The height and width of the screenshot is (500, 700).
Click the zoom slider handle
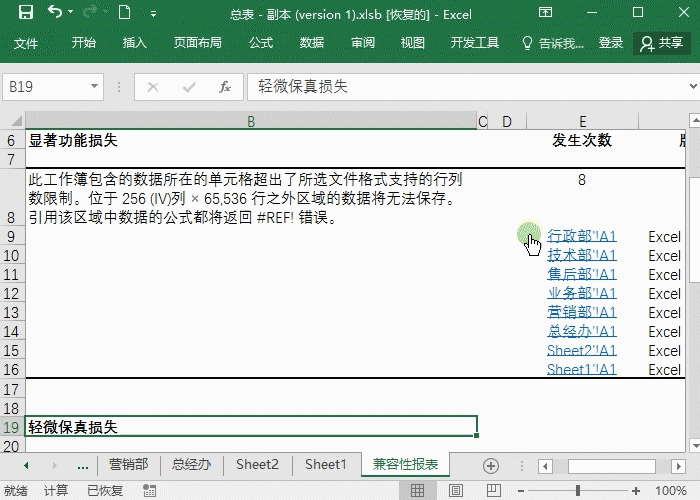coord(578,491)
